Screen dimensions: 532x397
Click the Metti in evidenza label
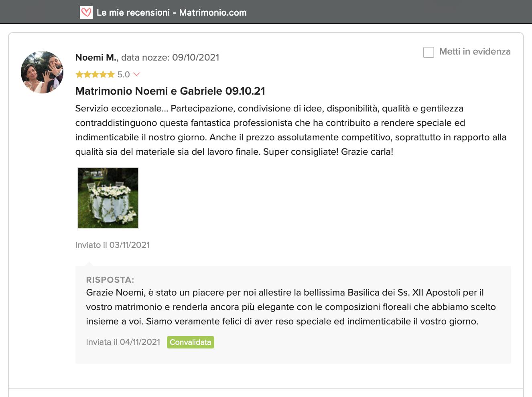click(x=475, y=52)
